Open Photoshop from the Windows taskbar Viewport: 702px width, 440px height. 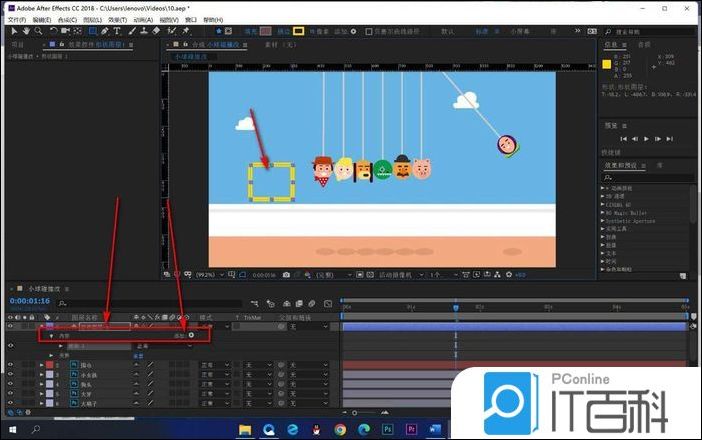click(x=389, y=429)
